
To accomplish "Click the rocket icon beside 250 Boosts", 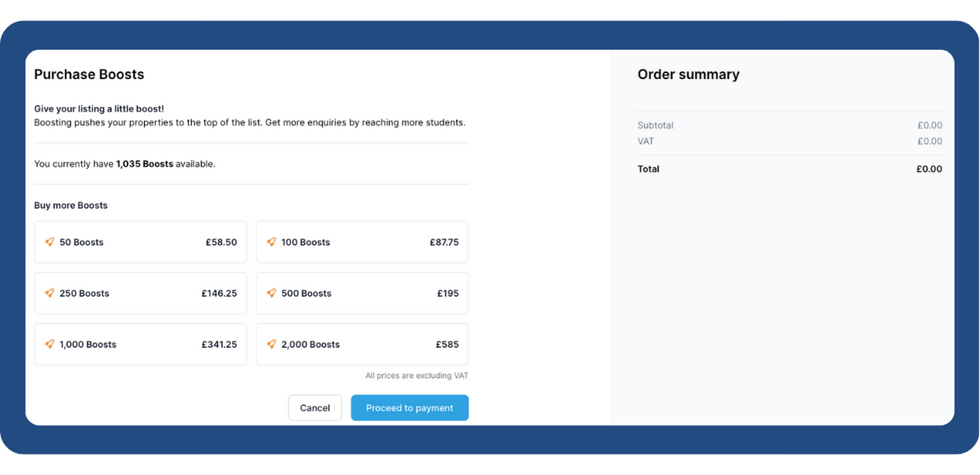I will point(50,293).
